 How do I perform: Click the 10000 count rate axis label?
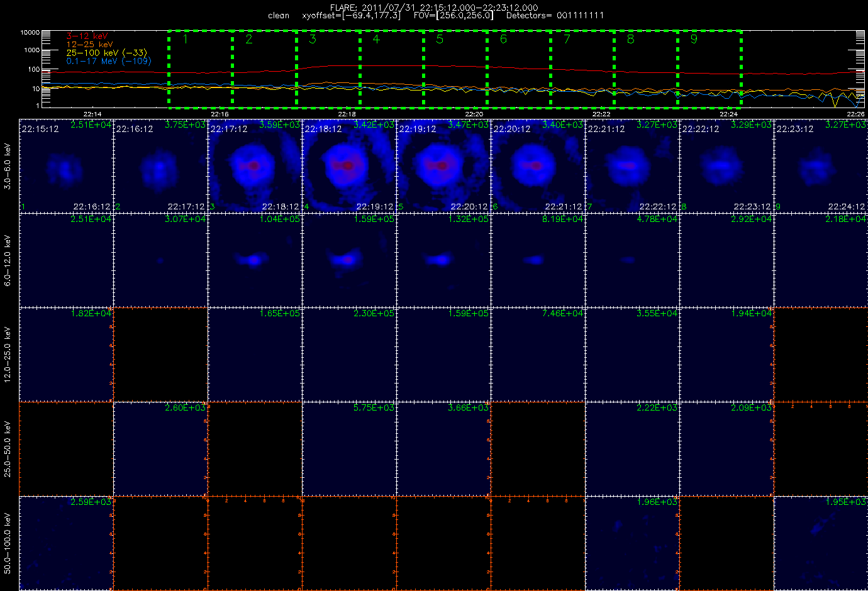30,32
